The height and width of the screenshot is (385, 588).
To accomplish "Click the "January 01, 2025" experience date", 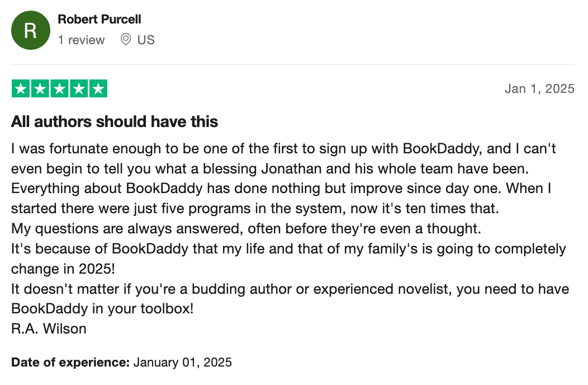I will 182,362.
